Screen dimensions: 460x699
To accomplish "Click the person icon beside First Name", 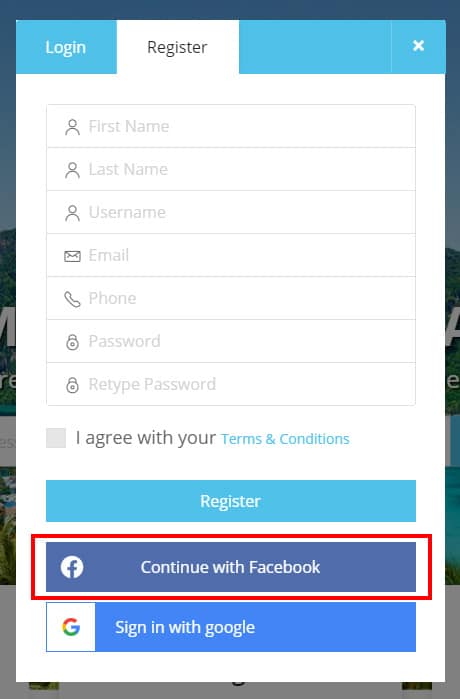I will (x=72, y=127).
